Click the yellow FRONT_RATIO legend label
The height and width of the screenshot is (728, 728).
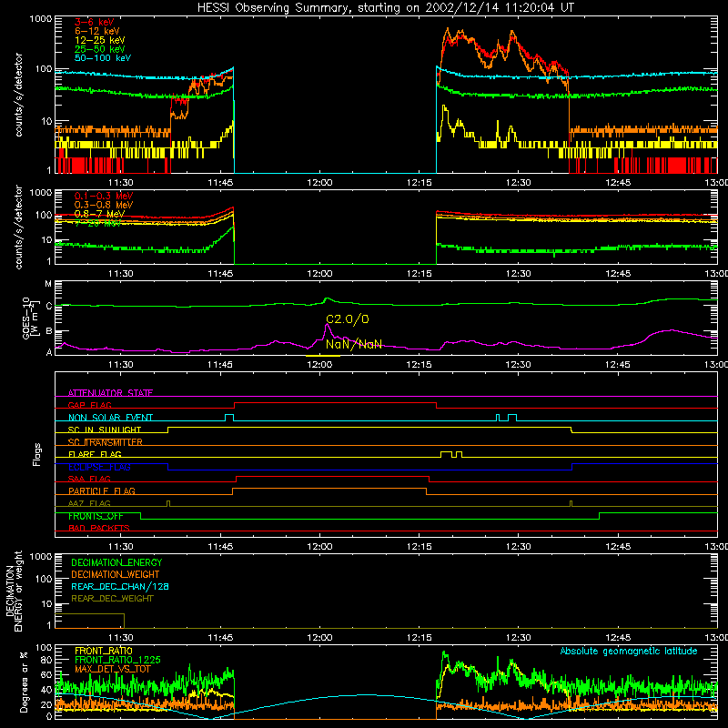tap(104, 651)
